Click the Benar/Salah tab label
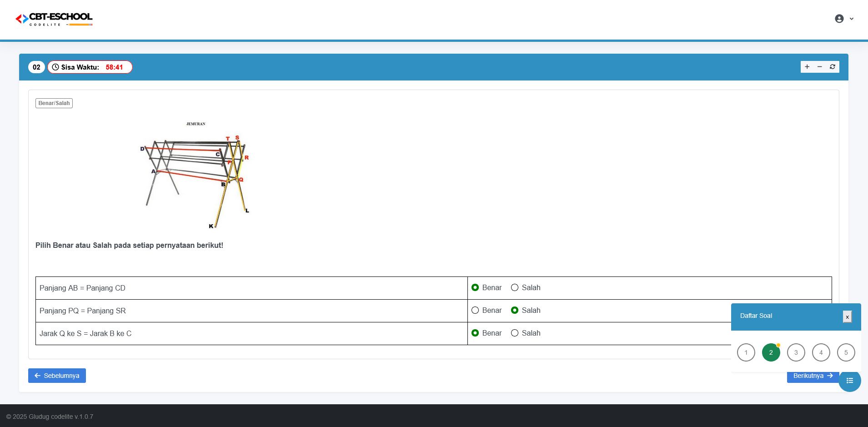The width and height of the screenshot is (868, 427). coord(54,103)
